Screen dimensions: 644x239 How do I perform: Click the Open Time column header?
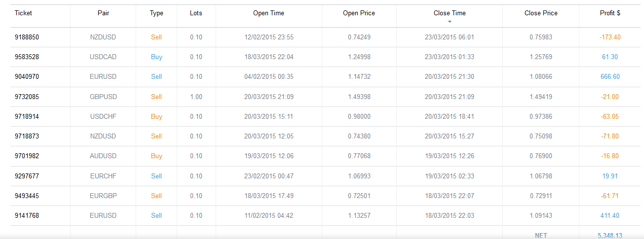(268, 13)
